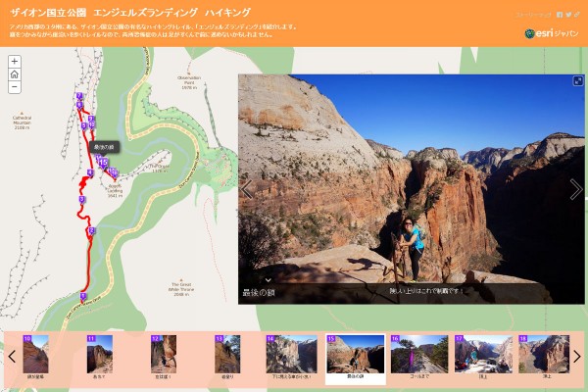Expand photo to fullscreen

(x=577, y=81)
